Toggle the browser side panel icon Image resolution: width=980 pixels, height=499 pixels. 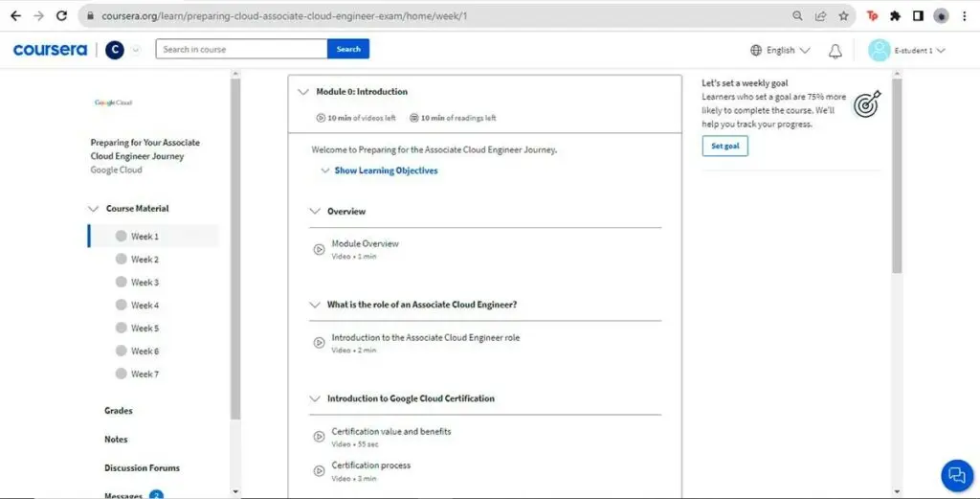[918, 16]
